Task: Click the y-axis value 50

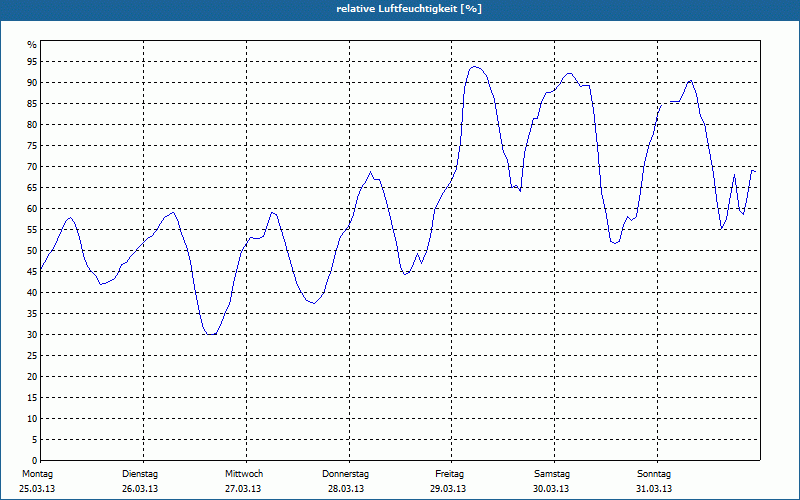Action: (x=32, y=251)
